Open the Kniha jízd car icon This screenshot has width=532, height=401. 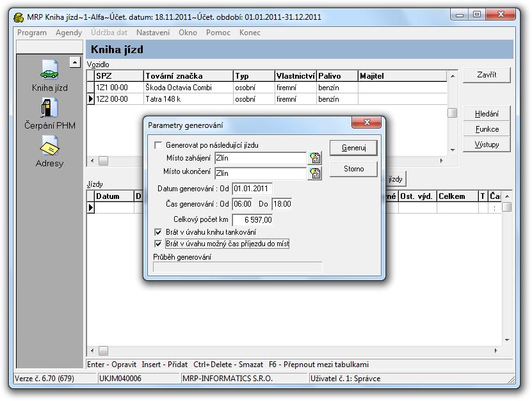[49, 70]
